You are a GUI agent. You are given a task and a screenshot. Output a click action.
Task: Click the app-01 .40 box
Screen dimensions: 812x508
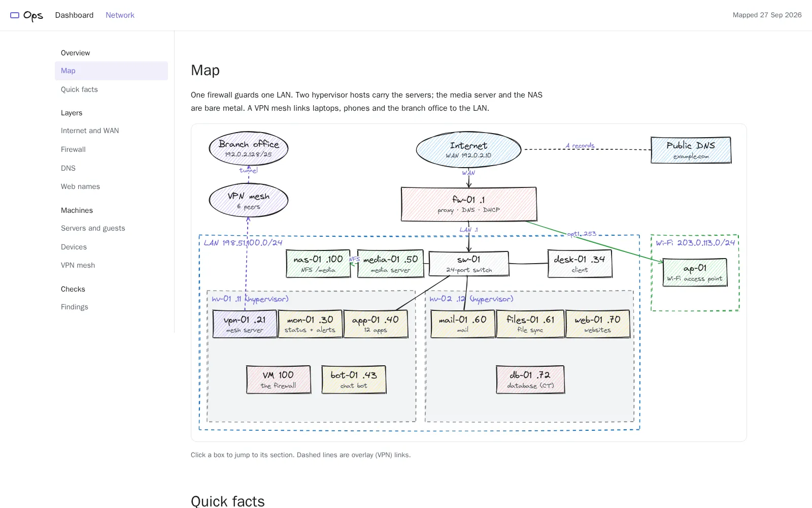[x=376, y=324]
